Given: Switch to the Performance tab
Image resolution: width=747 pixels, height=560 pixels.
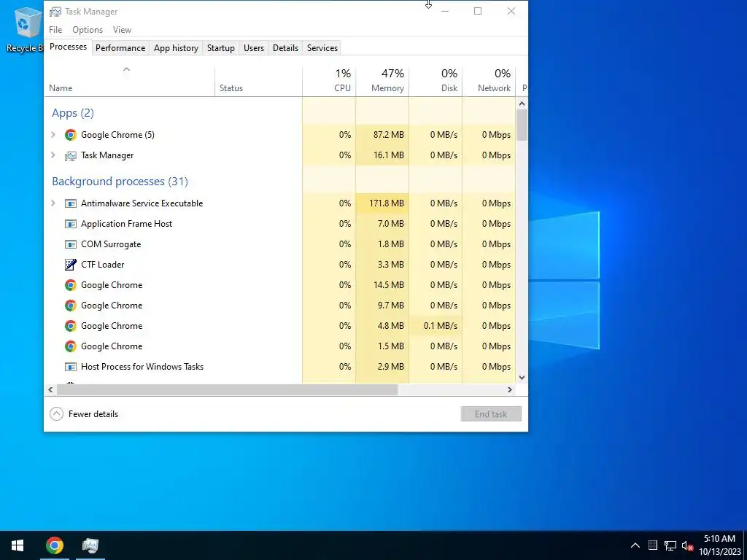Looking at the screenshot, I should pyautogui.click(x=120, y=48).
